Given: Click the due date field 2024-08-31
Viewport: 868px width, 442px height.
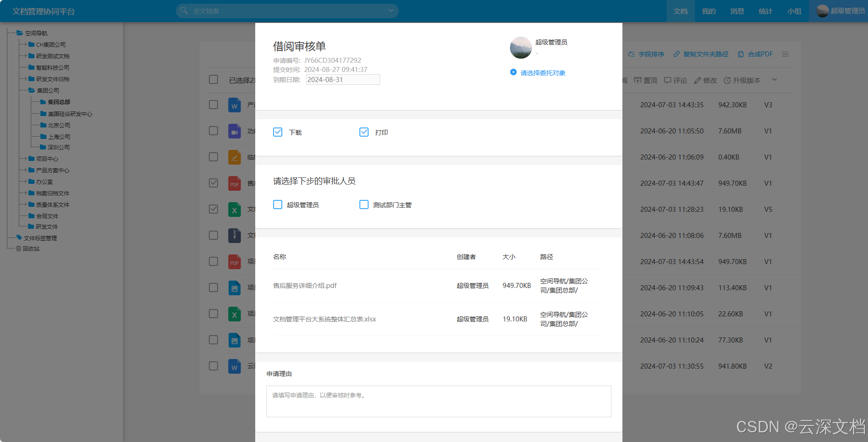Looking at the screenshot, I should [x=343, y=80].
